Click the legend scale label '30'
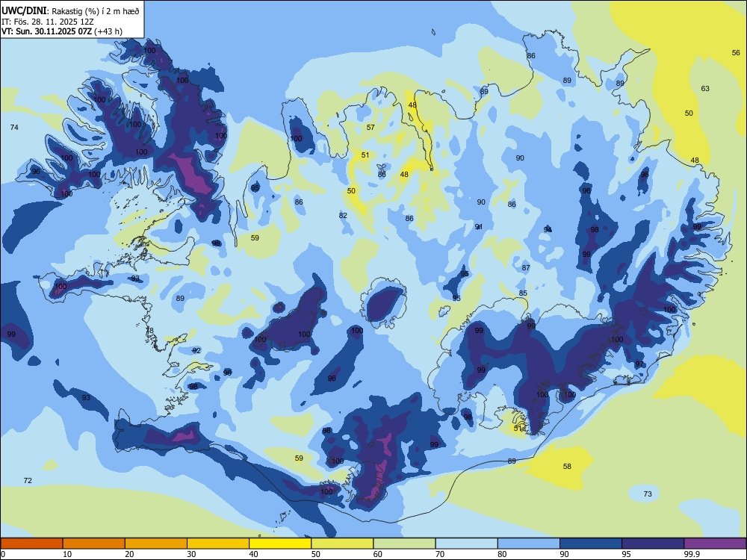747x560 pixels. click(x=191, y=554)
